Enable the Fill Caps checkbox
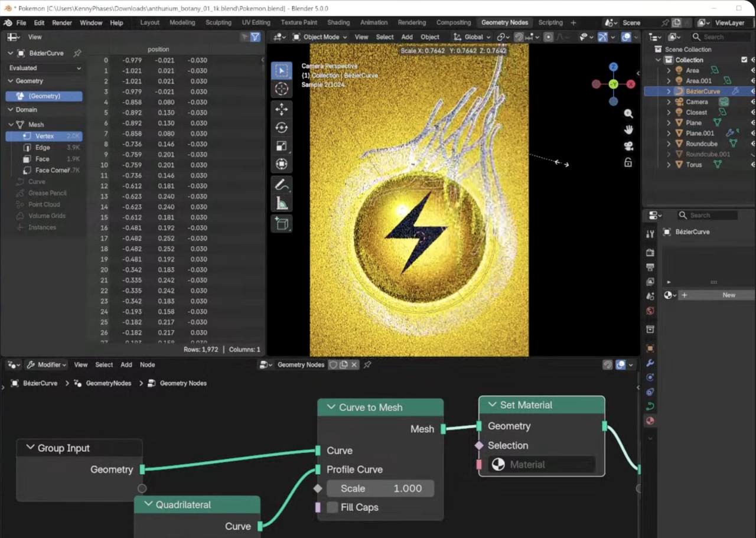This screenshot has height=538, width=756. [333, 507]
